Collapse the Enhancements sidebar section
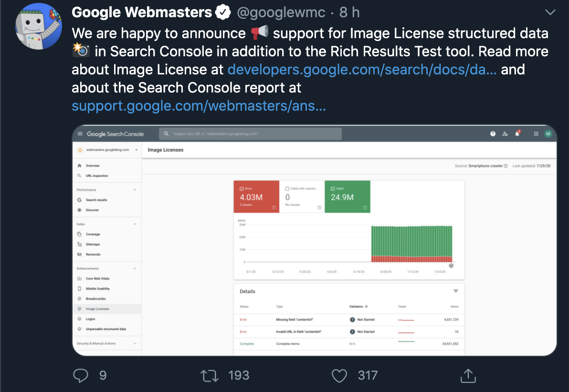Viewport: 569px width, 392px height. pos(135,268)
